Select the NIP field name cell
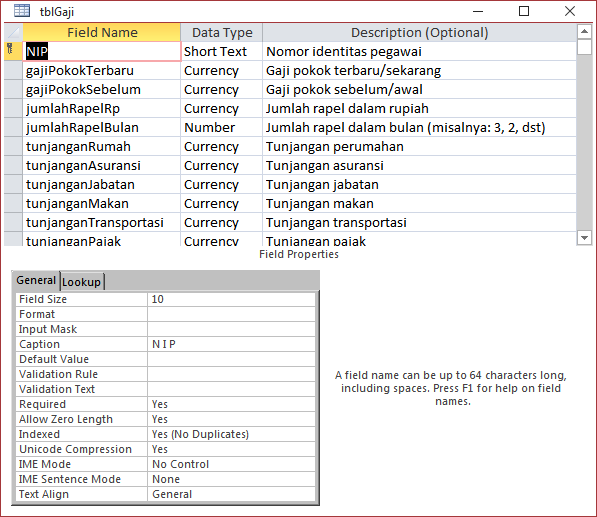The width and height of the screenshot is (597, 517). (102, 51)
